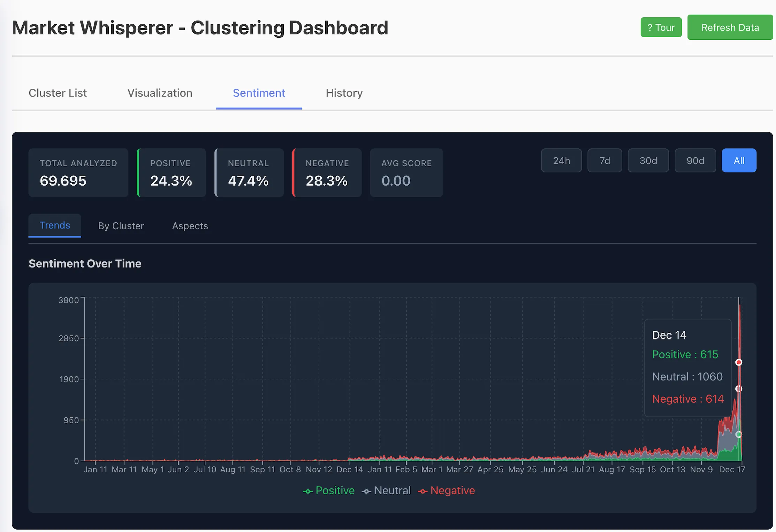Screen dimensions: 776x532
Task: Go to the History tab
Action: click(344, 93)
